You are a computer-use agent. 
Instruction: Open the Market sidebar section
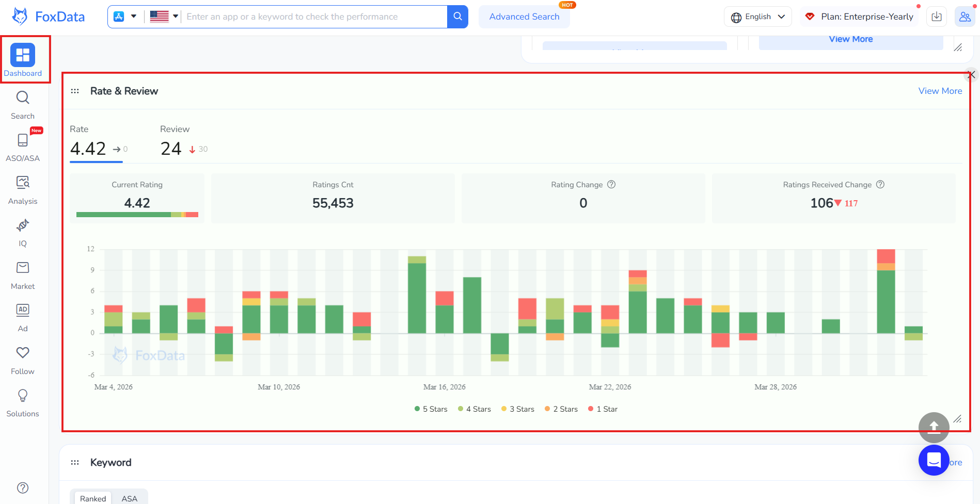tap(23, 268)
